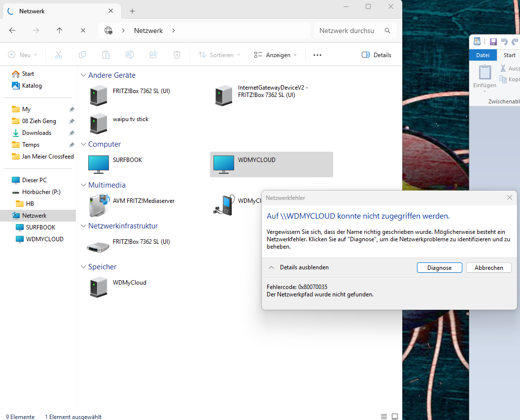
Task: Click the forward navigation arrow
Action: pos(36,31)
